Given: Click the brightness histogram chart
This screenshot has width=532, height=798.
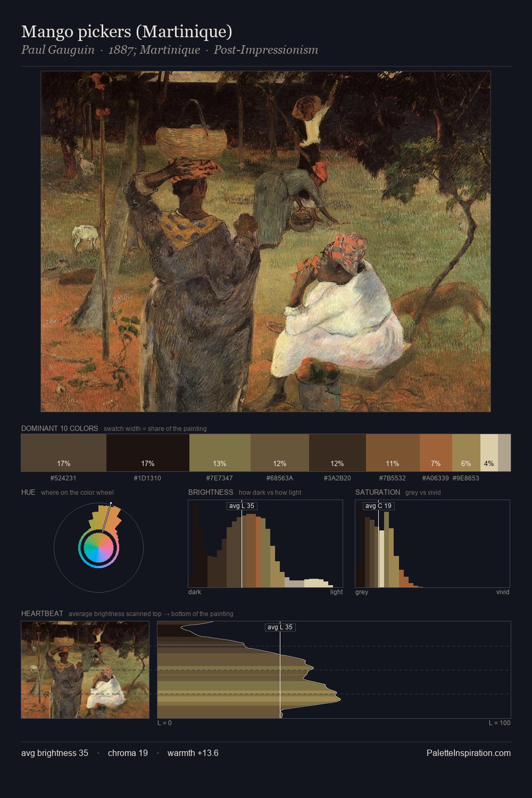Looking at the screenshot, I should (265, 544).
